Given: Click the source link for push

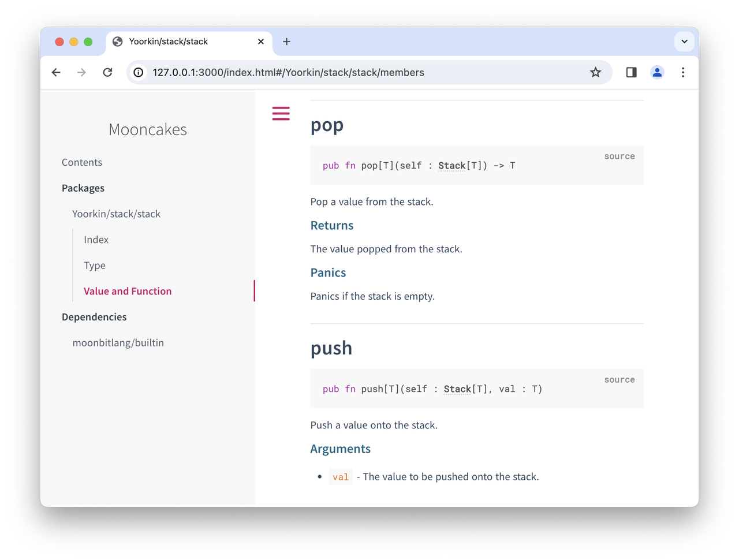Looking at the screenshot, I should tap(619, 380).
